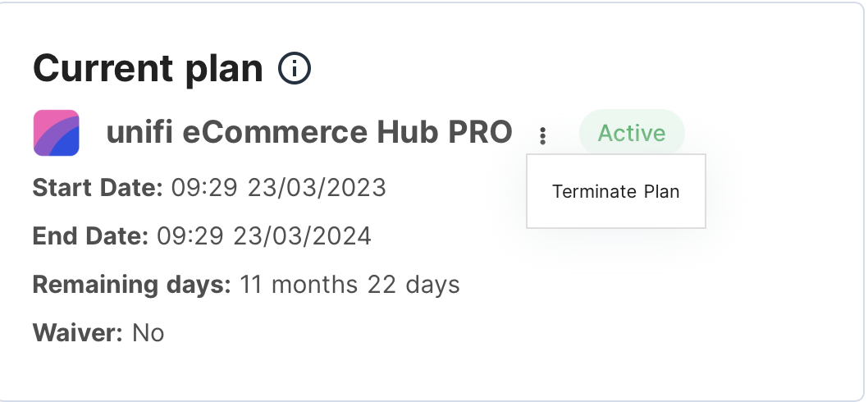Click the unifi eCommerce Hub PRO plan name
The height and width of the screenshot is (402, 868).
point(309,133)
